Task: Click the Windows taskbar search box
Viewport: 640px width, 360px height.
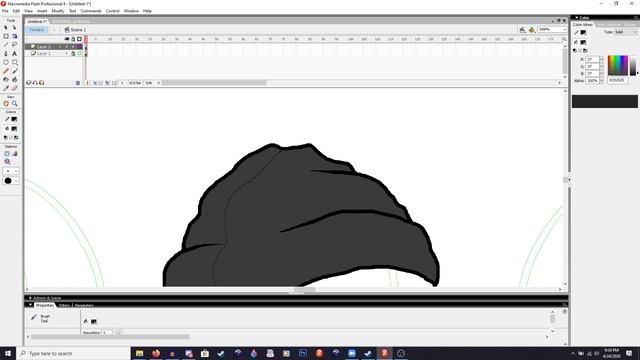Action: pos(73,353)
